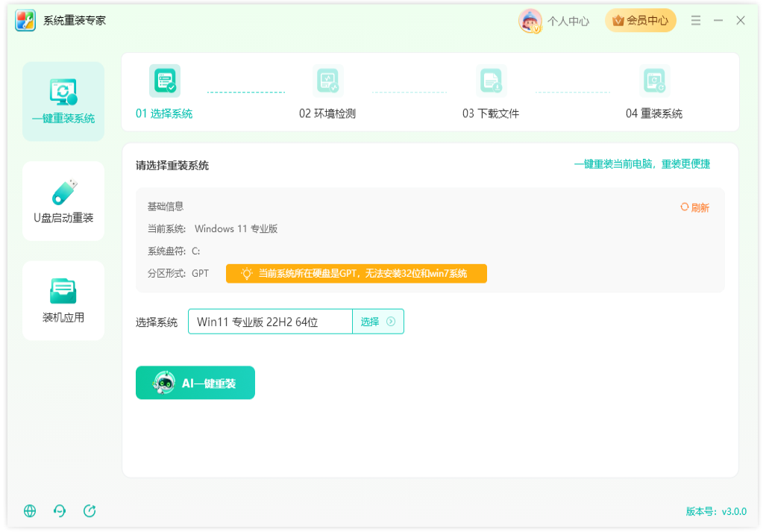
Task: Click the 基础信息 label
Action: click(x=166, y=207)
